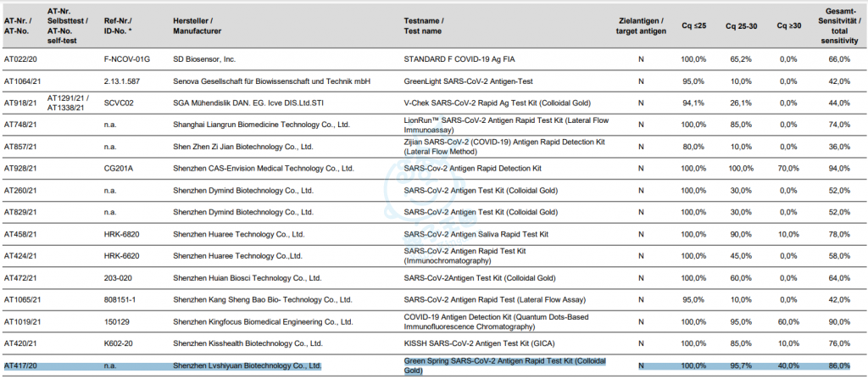
Task: Click the Ref-Nr./ID-No. column header
Action: tap(118, 25)
